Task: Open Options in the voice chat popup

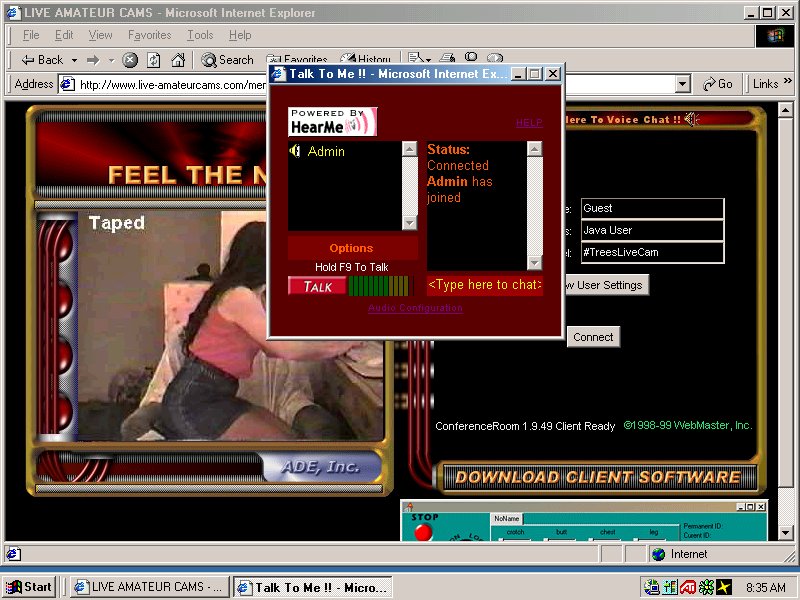Action: pos(351,248)
